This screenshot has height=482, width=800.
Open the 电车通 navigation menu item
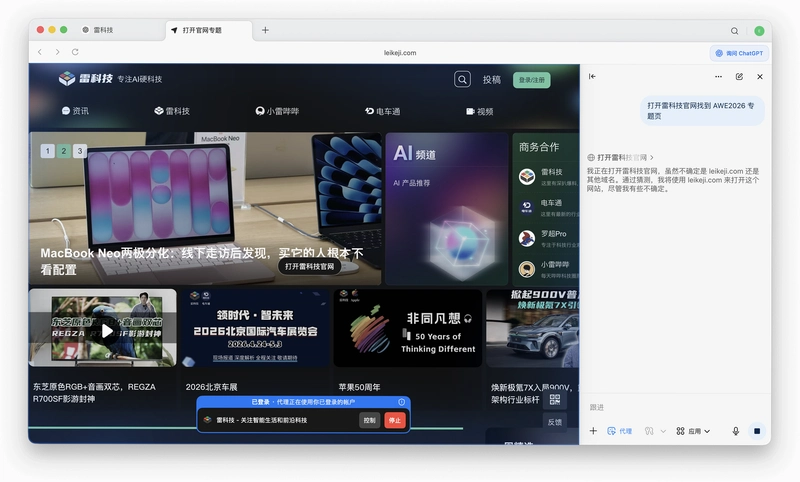pyautogui.click(x=383, y=111)
